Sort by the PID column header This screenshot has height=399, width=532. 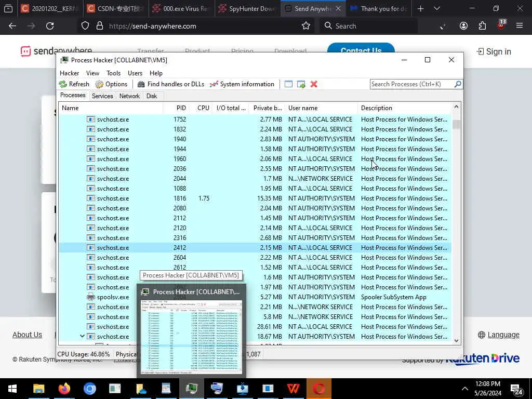pos(176,108)
